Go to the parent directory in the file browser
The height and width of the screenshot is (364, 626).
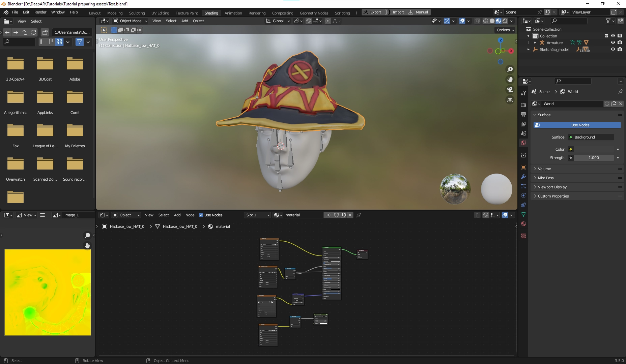(x=25, y=32)
